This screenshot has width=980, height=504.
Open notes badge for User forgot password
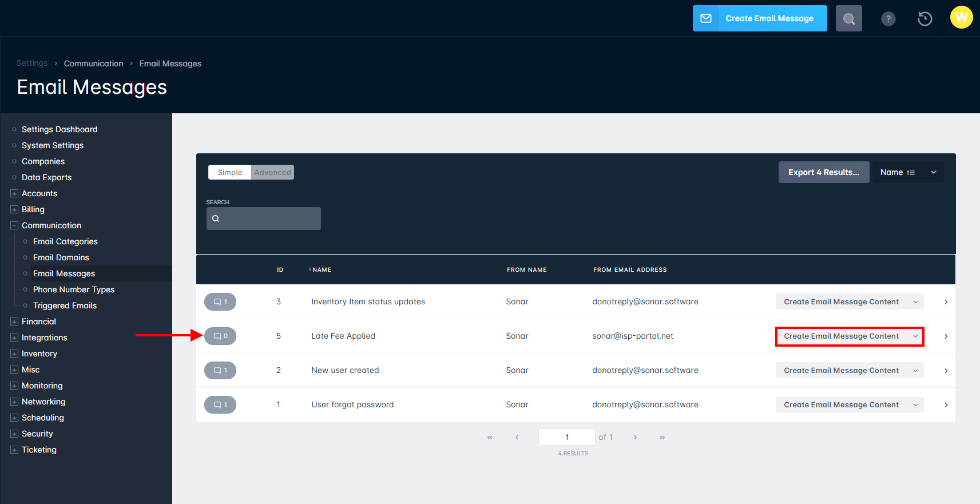click(220, 404)
